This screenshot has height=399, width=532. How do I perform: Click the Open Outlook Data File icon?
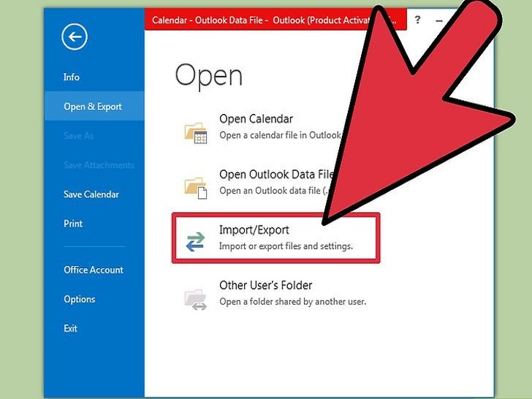195,188
